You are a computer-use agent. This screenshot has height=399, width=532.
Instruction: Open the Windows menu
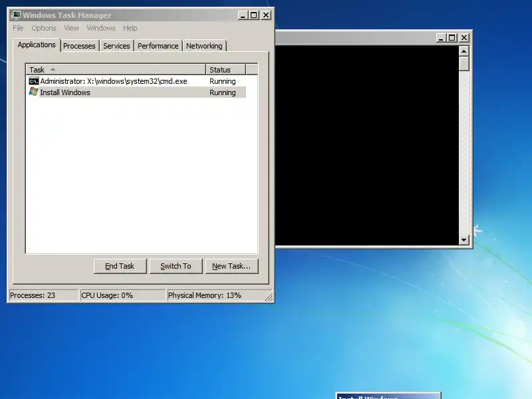click(101, 28)
